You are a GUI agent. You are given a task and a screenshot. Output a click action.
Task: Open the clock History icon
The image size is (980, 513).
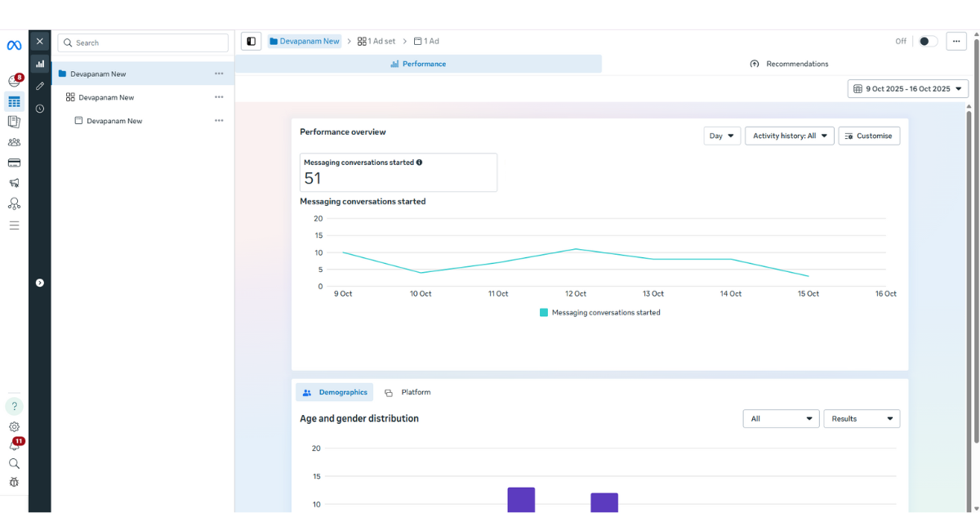pos(39,109)
